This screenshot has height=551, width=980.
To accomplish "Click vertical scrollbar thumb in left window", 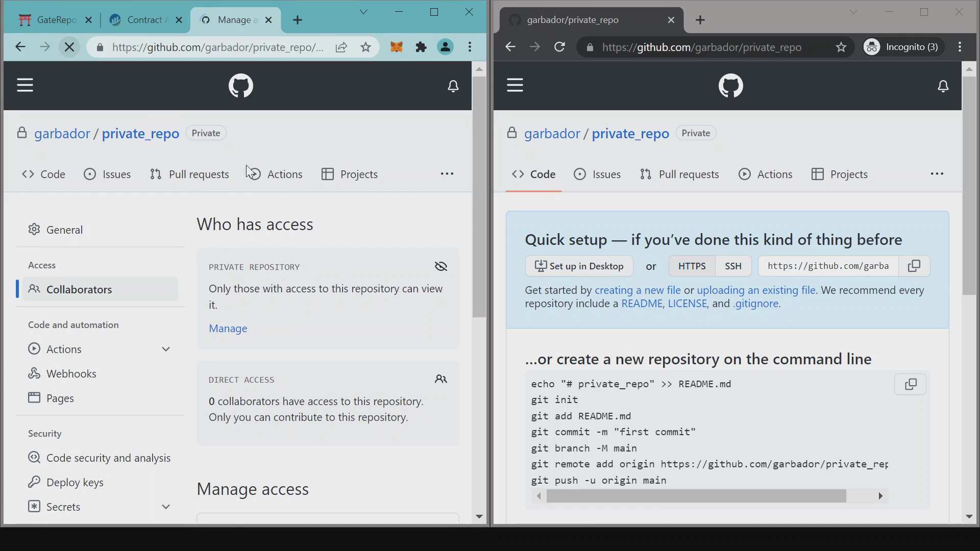I will tap(479, 196).
